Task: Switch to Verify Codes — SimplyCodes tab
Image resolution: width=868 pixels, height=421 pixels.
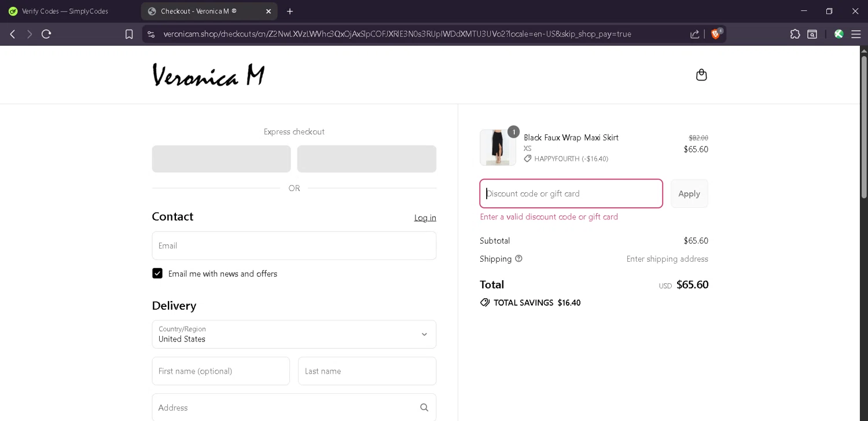Action: tap(65, 11)
